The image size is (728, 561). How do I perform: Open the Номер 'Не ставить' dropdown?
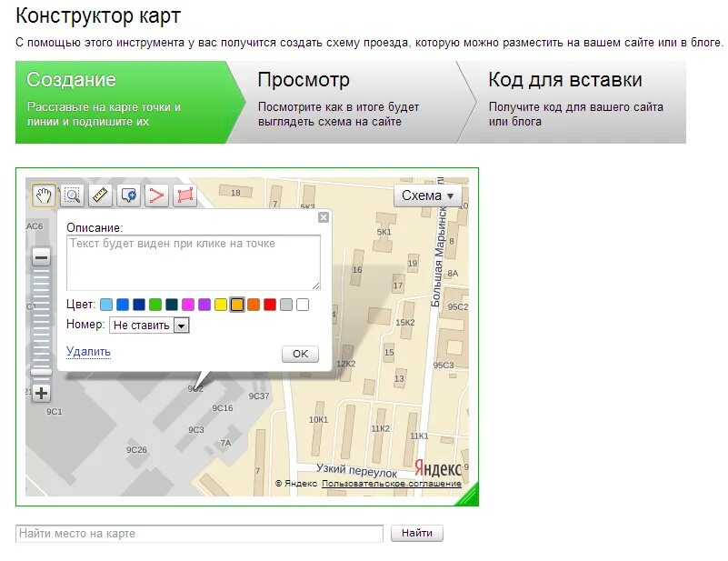149,326
